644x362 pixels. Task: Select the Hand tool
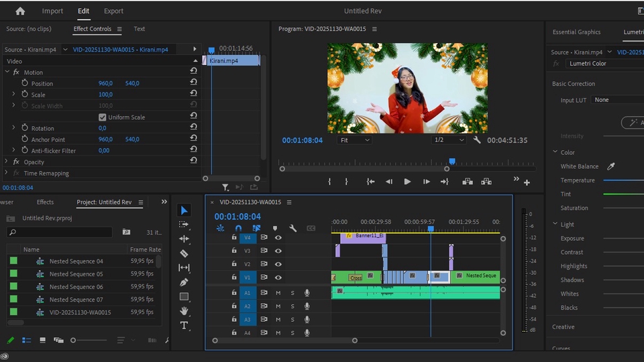click(x=184, y=311)
